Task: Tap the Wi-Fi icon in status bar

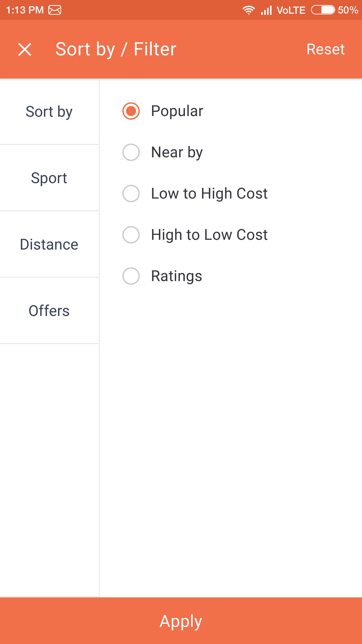Action: tap(249, 10)
